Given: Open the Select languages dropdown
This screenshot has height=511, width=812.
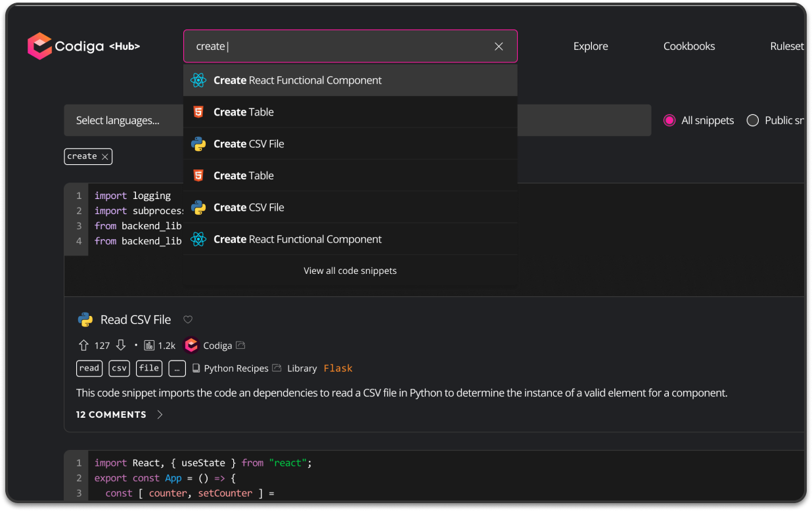Looking at the screenshot, I should click(118, 120).
